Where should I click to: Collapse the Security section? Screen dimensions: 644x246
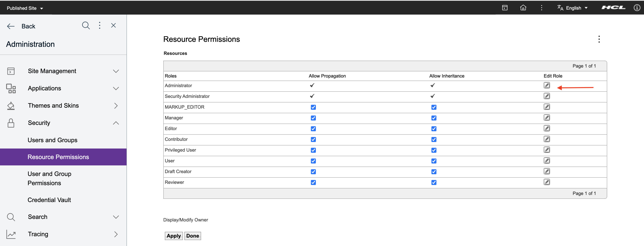[116, 123]
